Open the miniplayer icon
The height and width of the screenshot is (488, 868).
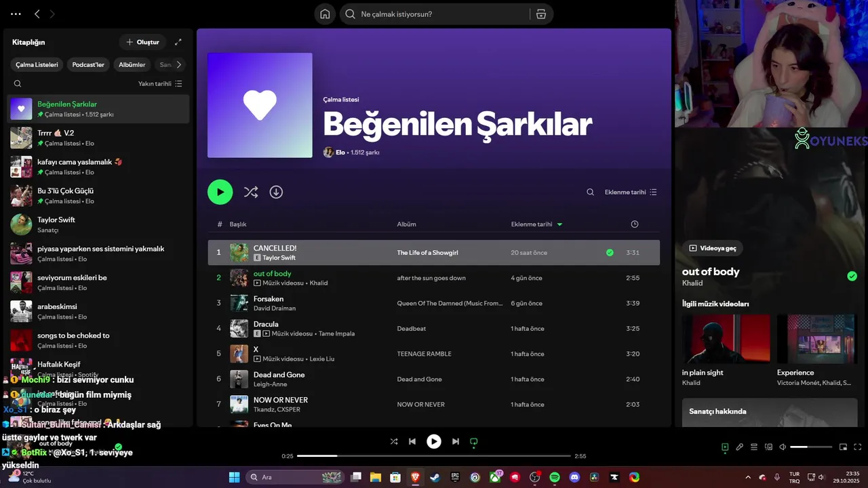(x=843, y=447)
